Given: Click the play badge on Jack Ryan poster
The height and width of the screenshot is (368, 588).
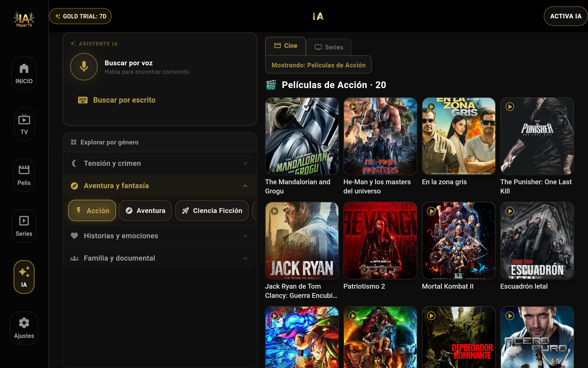Looking at the screenshot, I should 274,211.
